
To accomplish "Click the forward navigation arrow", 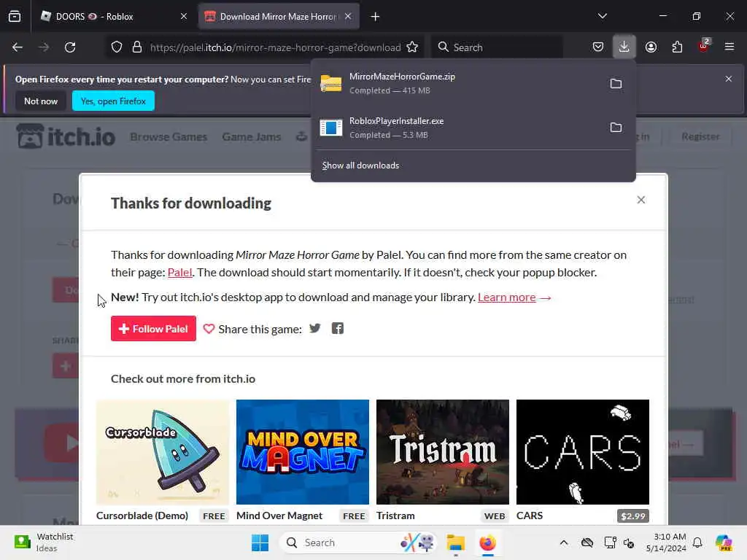I will point(43,47).
